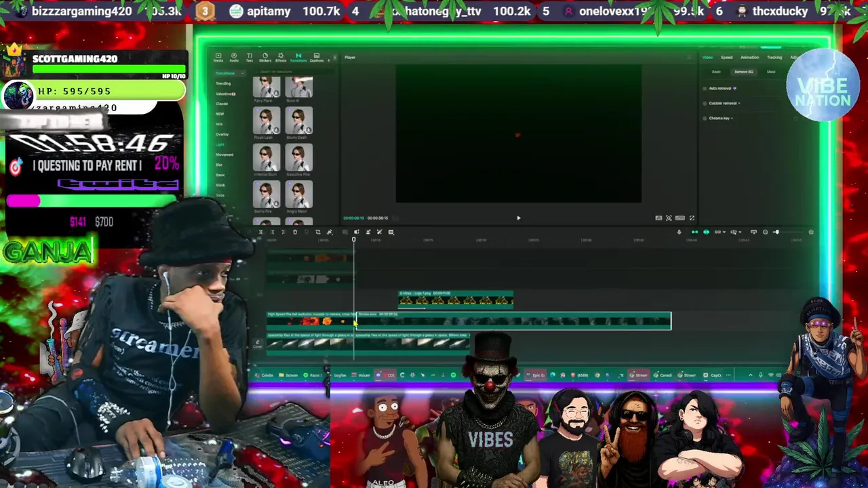The height and width of the screenshot is (488, 868).
Task: Select the Basic transitions category
Action: [x=220, y=175]
